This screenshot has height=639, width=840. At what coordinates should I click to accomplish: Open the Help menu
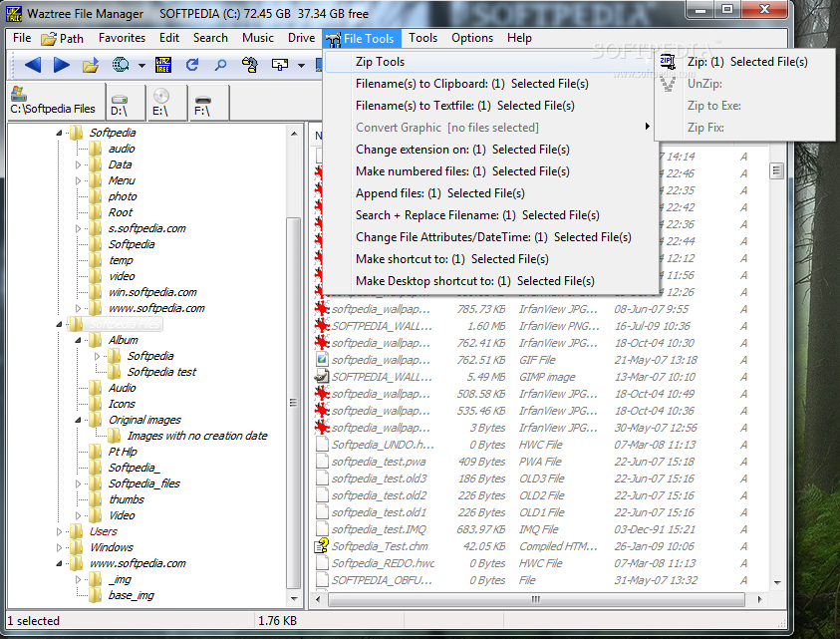tap(519, 38)
